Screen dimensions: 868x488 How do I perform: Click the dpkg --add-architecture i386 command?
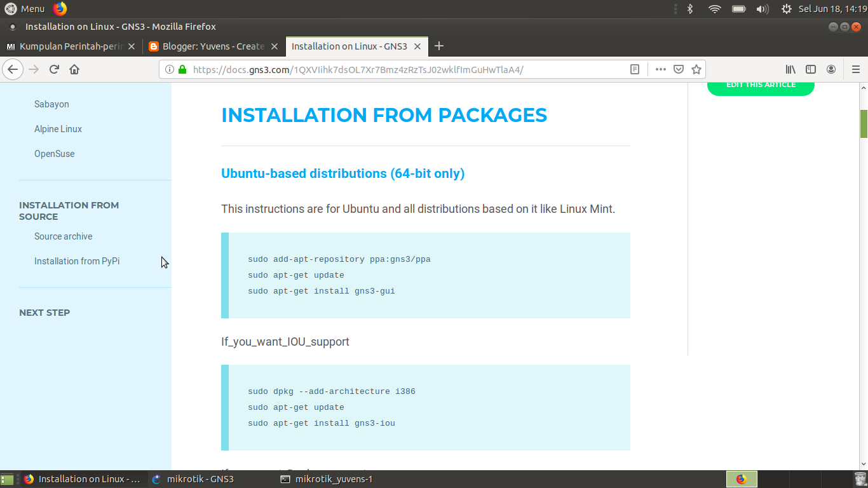coord(332,391)
